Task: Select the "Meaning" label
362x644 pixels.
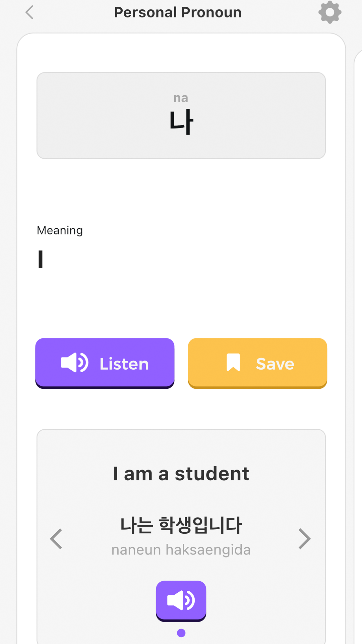Action: click(60, 230)
